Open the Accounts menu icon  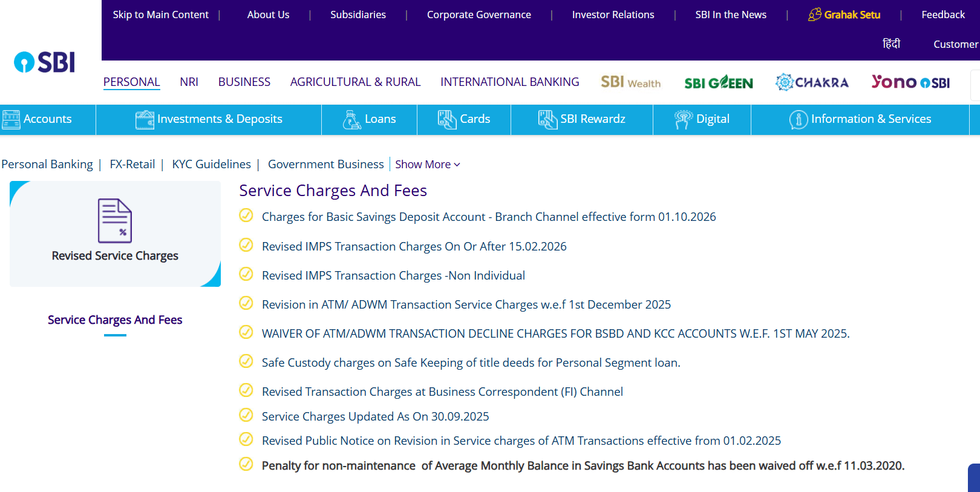pyautogui.click(x=11, y=119)
